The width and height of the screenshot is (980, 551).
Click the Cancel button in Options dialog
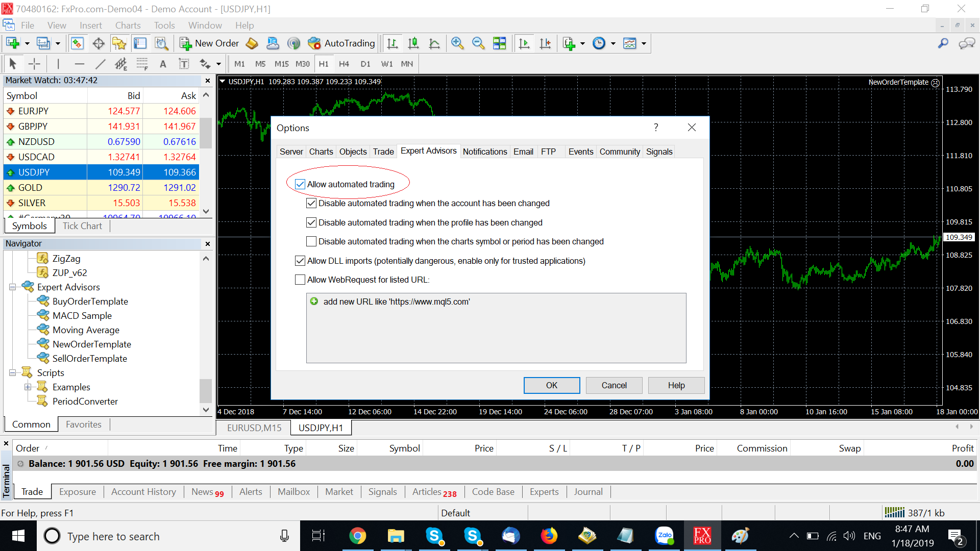tap(614, 385)
